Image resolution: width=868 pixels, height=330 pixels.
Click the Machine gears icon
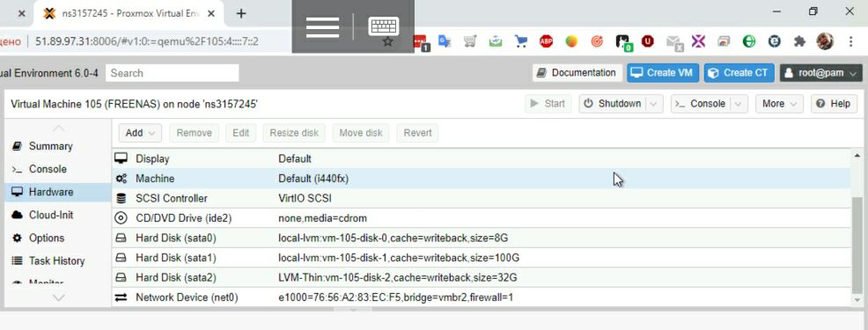click(x=121, y=179)
